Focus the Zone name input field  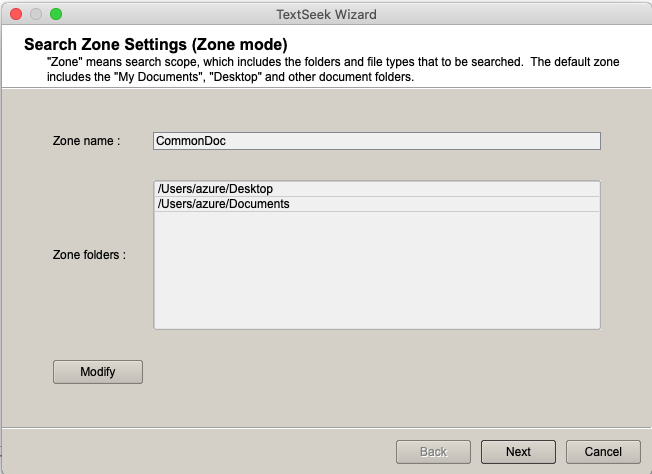[376, 141]
